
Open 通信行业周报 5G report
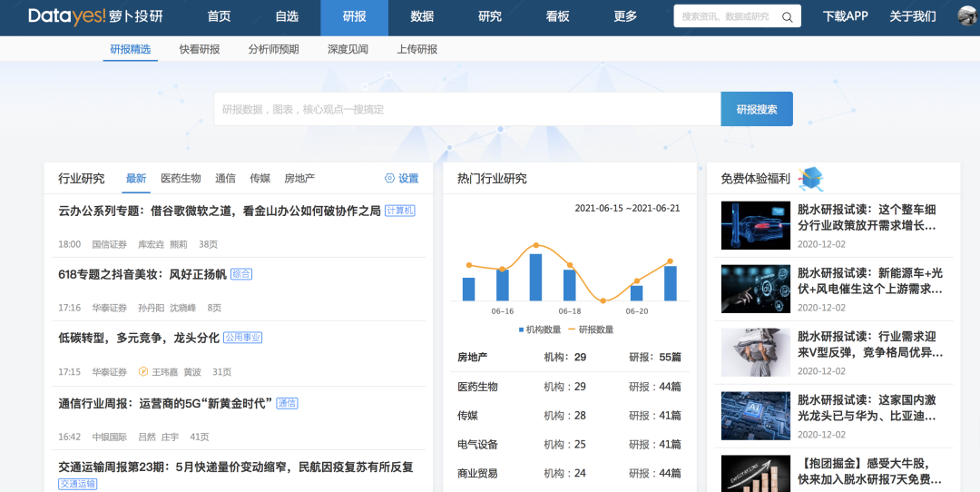click(x=166, y=403)
